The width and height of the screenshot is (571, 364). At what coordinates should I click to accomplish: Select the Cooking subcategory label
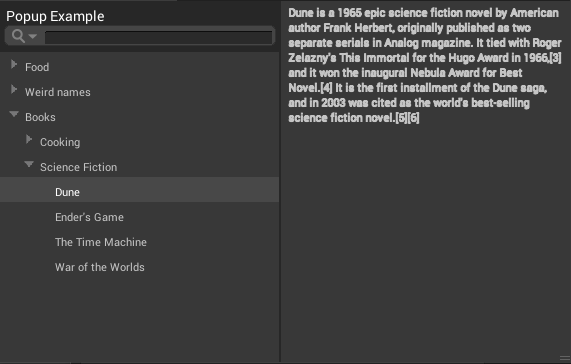[60, 142]
